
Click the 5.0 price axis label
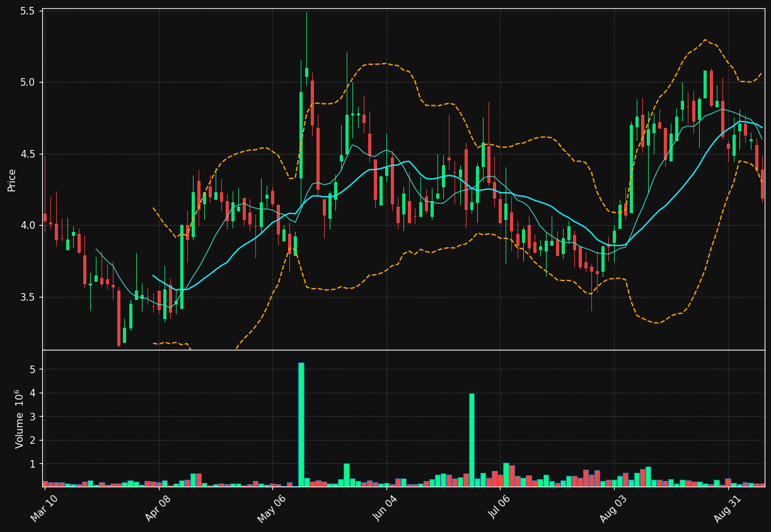pos(29,83)
